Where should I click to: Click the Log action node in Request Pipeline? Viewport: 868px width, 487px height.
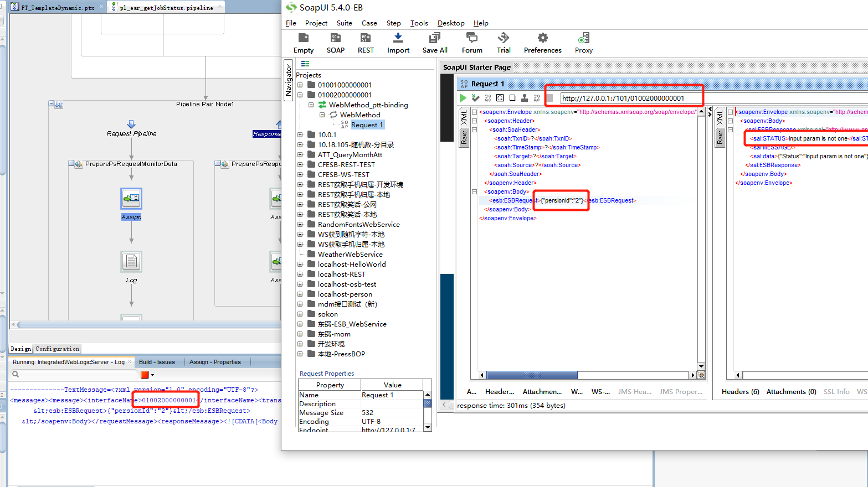131,261
